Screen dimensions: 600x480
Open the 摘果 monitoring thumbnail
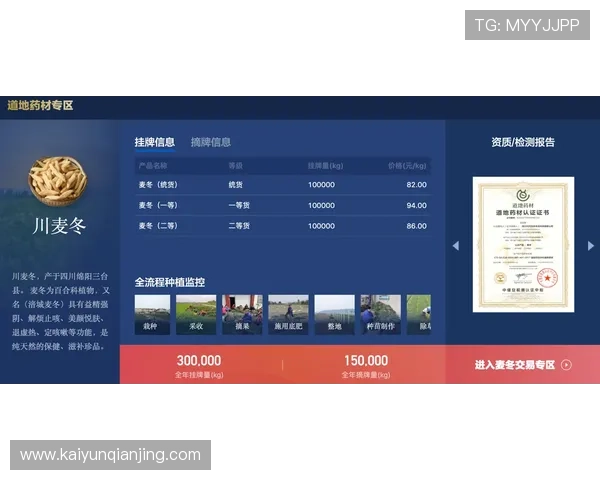click(242, 315)
